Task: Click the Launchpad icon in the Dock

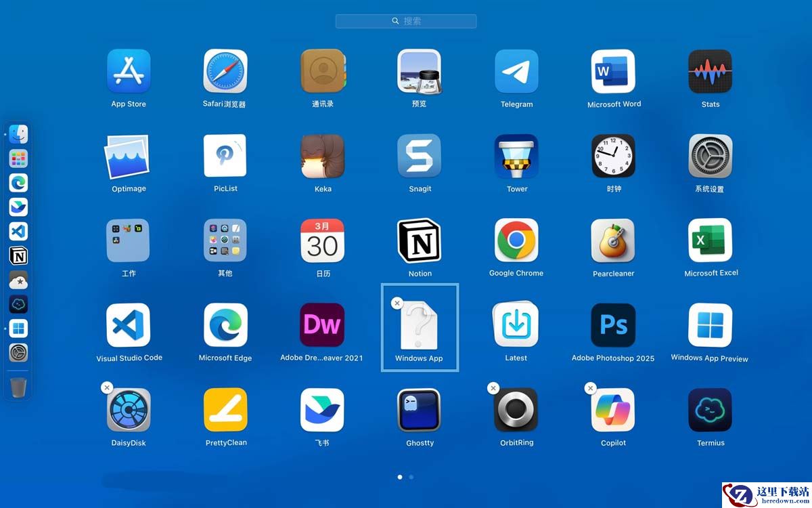Action: click(x=18, y=158)
